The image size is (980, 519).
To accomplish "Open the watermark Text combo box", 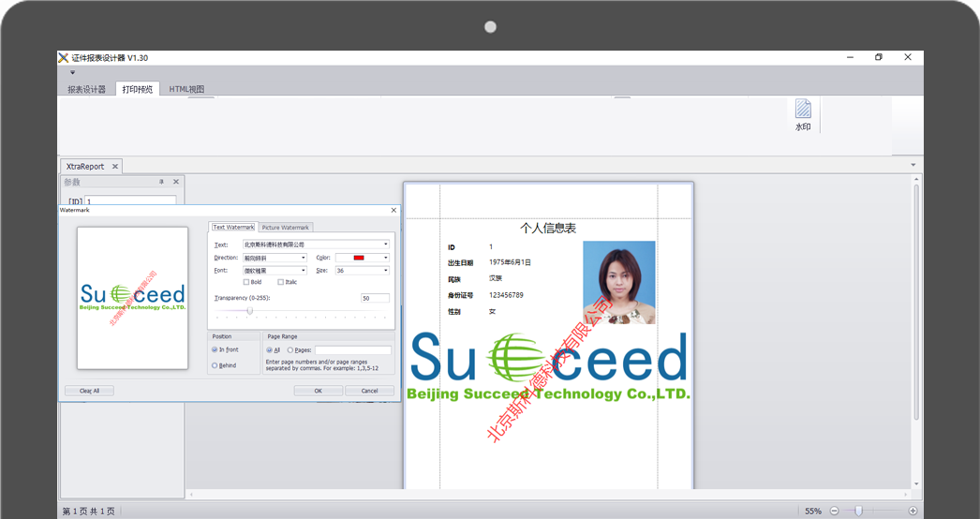I will click(317, 245).
